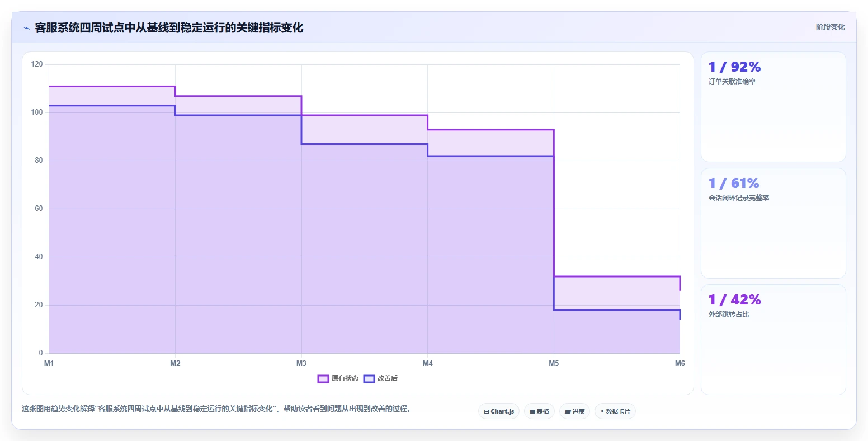Click the M1 x-axis label
Image resolution: width=868 pixels, height=441 pixels.
pos(49,364)
